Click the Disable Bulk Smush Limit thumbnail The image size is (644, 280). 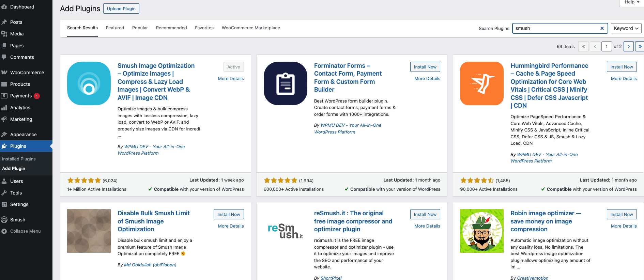(89, 231)
